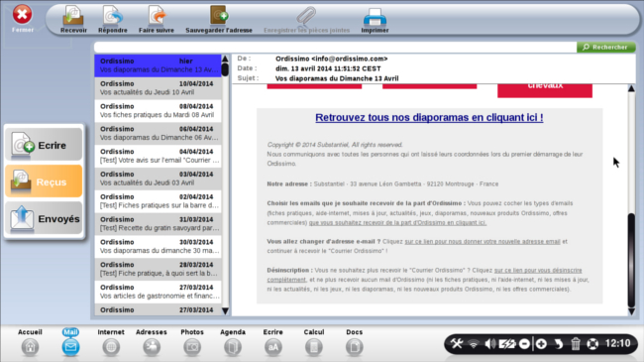Screen dimensions: 644x362
Task: Click the volume speaker icon
Action: (x=490, y=343)
